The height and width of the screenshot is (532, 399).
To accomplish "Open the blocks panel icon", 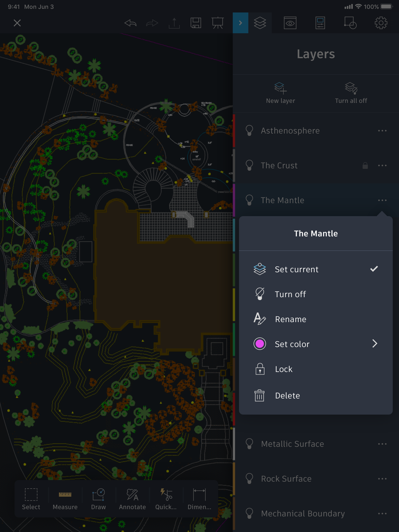I will (350, 23).
